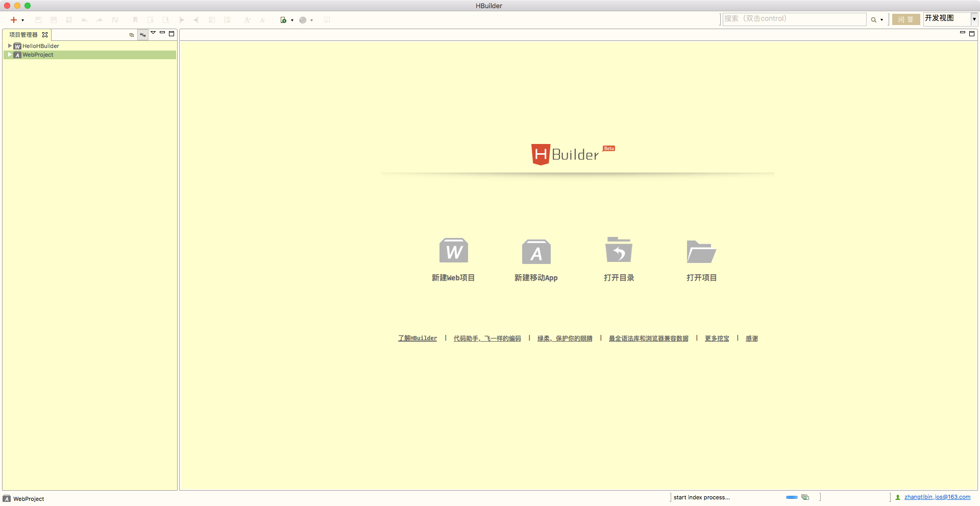Toggle Link with Editor arrows icon

point(143,35)
